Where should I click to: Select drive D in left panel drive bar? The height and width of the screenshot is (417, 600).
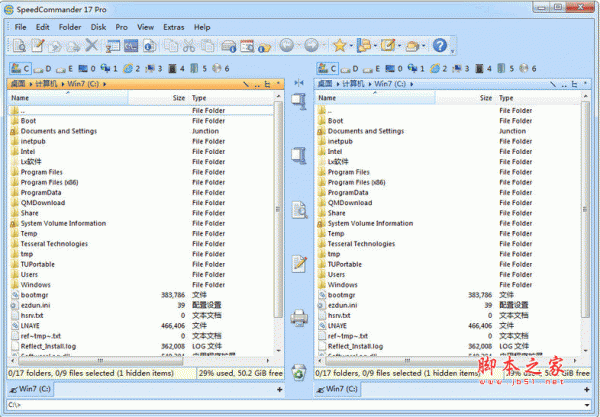pyautogui.click(x=42, y=69)
